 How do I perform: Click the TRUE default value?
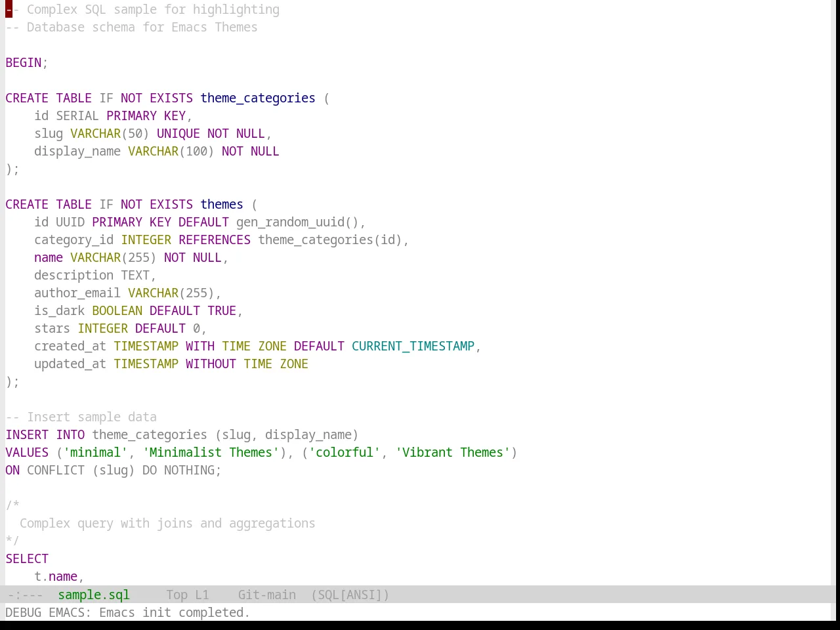tap(222, 310)
